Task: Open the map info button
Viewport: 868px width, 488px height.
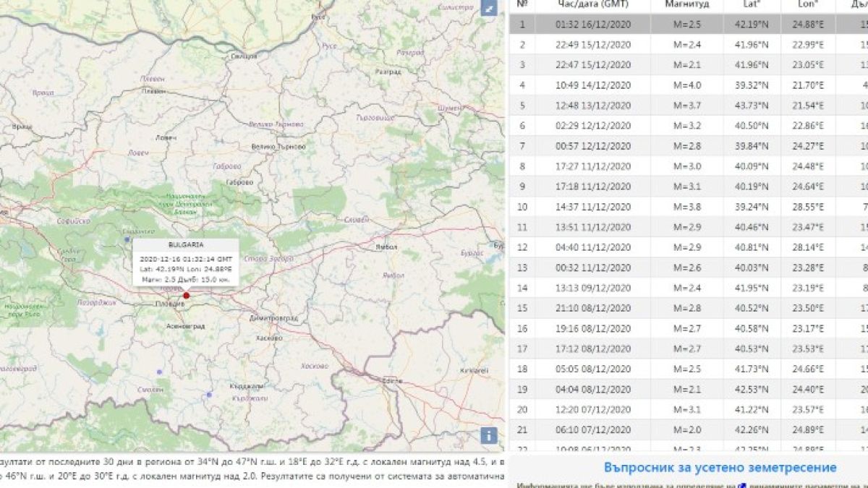Action: 490,435
